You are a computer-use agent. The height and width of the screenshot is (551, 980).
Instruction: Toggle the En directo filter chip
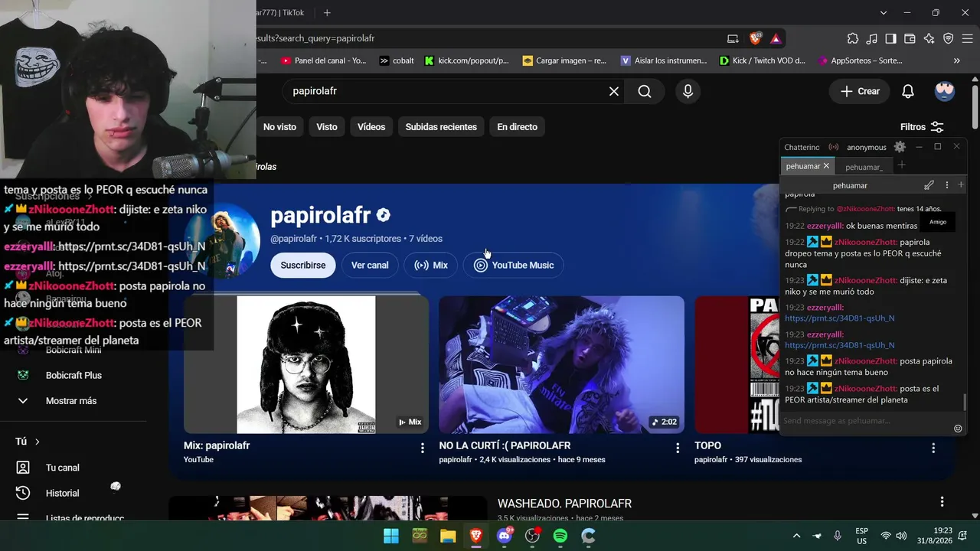(517, 127)
